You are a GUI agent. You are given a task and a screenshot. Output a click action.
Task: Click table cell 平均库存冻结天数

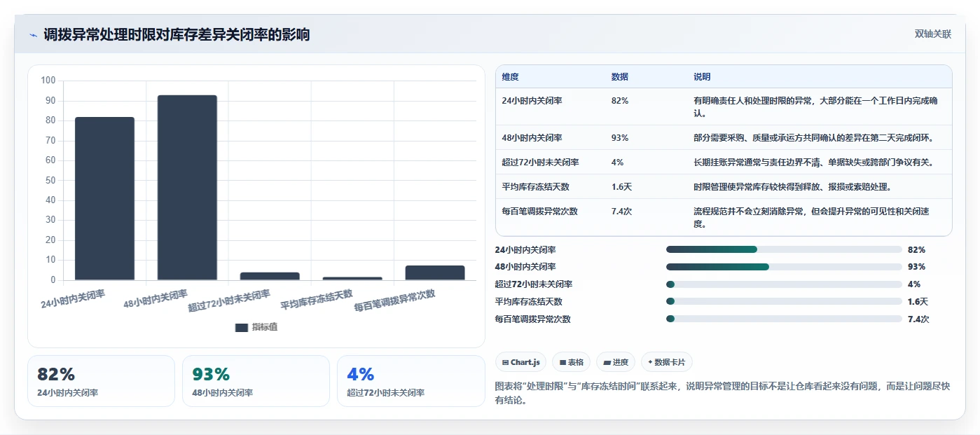[x=535, y=186]
